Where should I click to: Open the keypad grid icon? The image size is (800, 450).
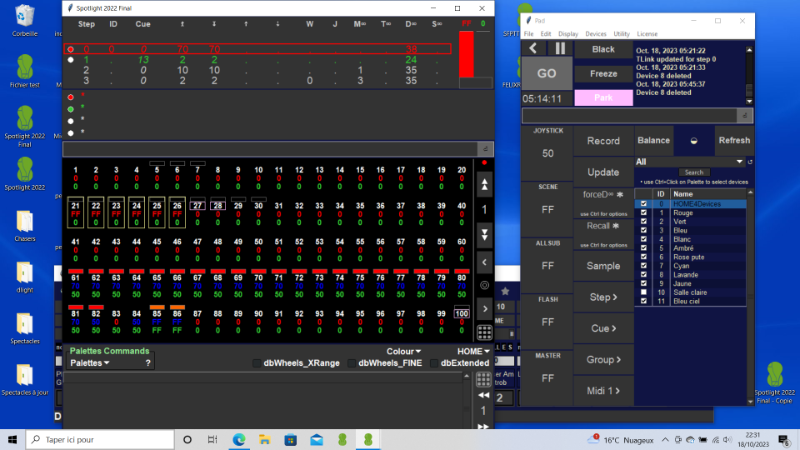485,333
